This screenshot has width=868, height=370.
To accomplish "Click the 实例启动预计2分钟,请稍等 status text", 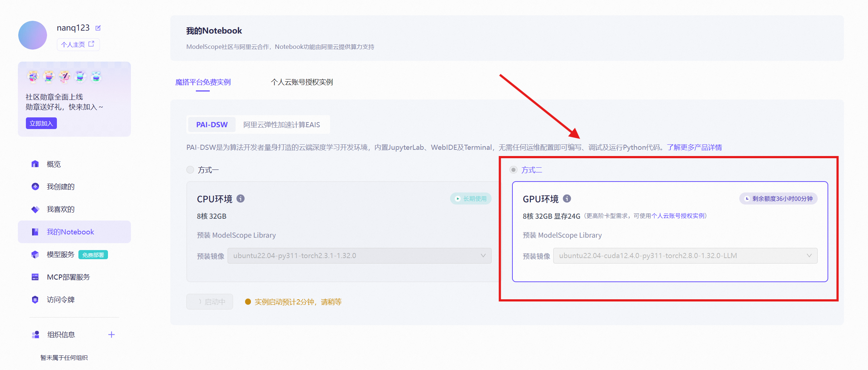I will (298, 302).
